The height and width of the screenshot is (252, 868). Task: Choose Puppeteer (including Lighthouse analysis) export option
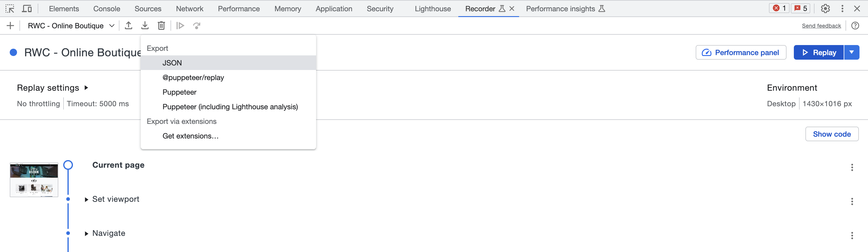pyautogui.click(x=230, y=107)
